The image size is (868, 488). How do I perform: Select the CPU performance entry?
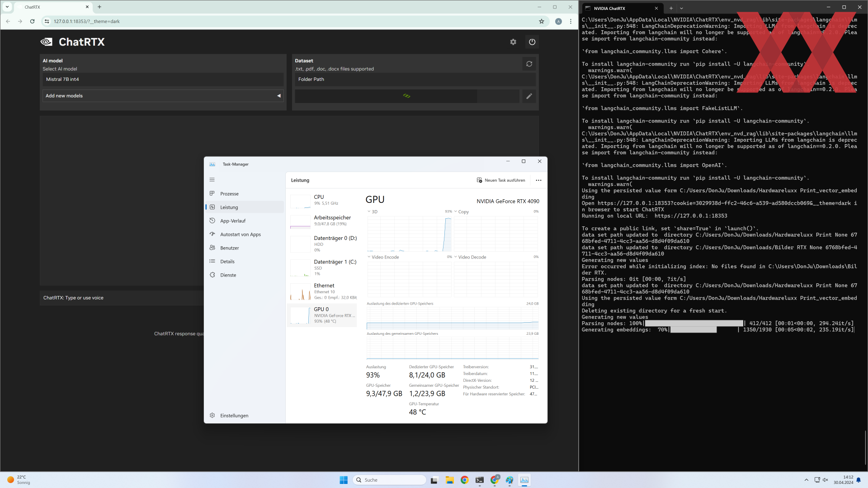point(323,201)
